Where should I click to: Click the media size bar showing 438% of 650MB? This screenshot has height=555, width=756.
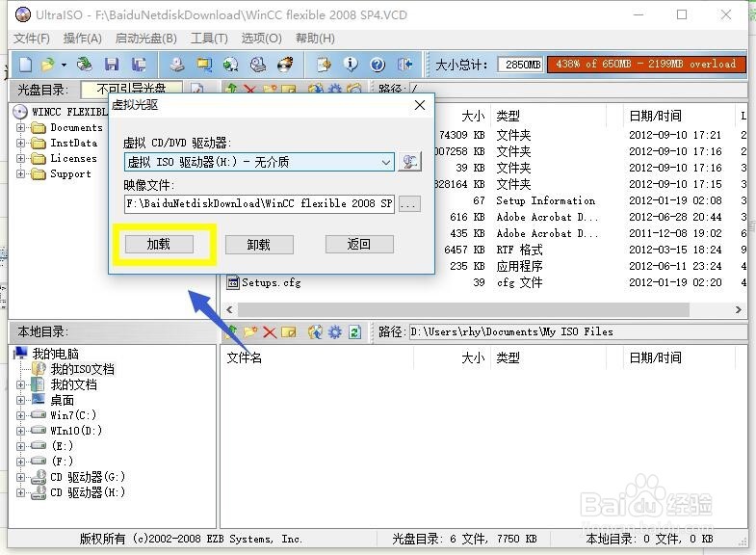coord(646,65)
